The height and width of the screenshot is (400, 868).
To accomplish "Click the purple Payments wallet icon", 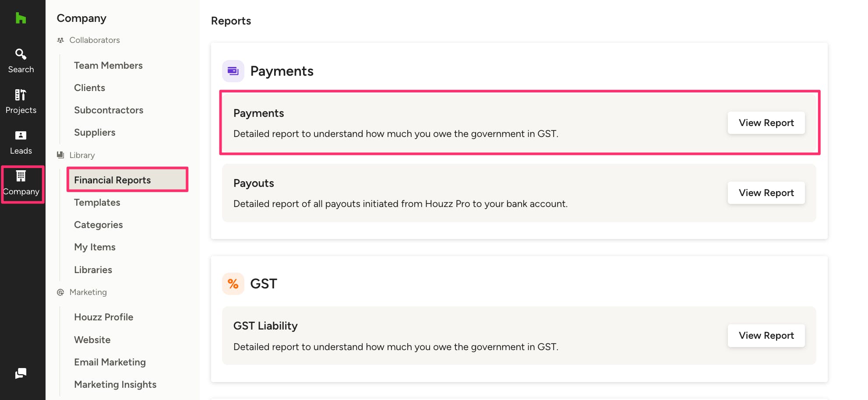I will pyautogui.click(x=233, y=71).
